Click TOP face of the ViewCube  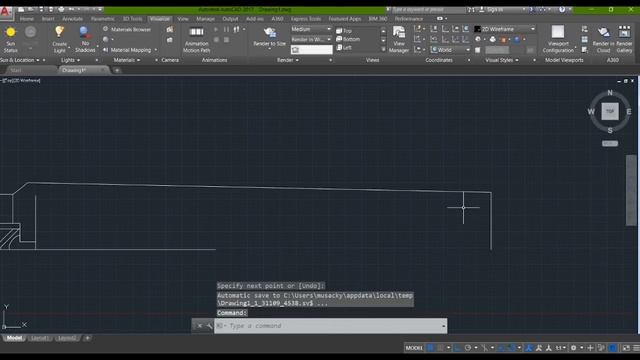pyautogui.click(x=610, y=111)
